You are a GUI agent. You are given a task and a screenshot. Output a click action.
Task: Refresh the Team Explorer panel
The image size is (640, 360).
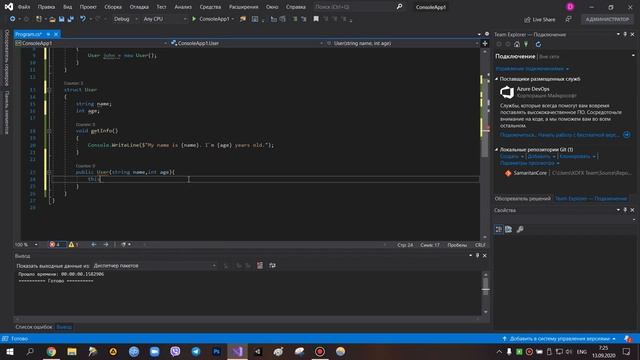[538, 44]
